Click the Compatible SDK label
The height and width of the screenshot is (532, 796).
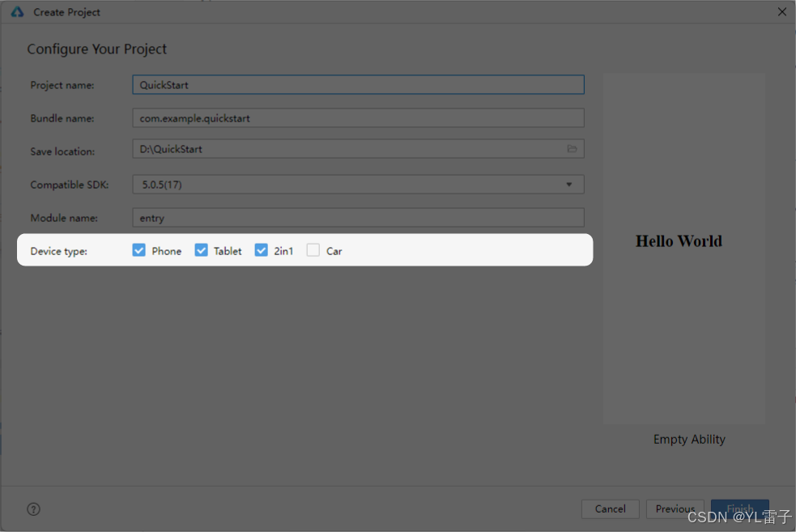click(x=70, y=185)
